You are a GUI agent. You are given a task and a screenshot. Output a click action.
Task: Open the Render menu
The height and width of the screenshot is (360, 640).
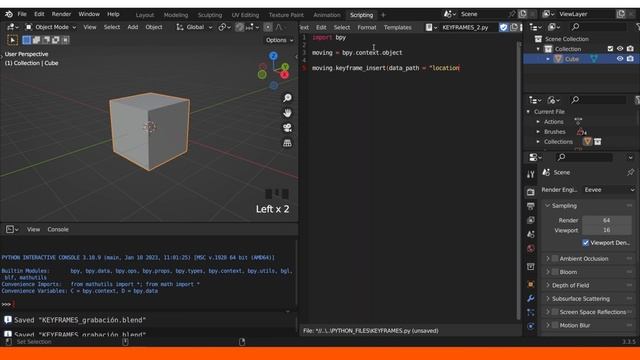(61, 14)
